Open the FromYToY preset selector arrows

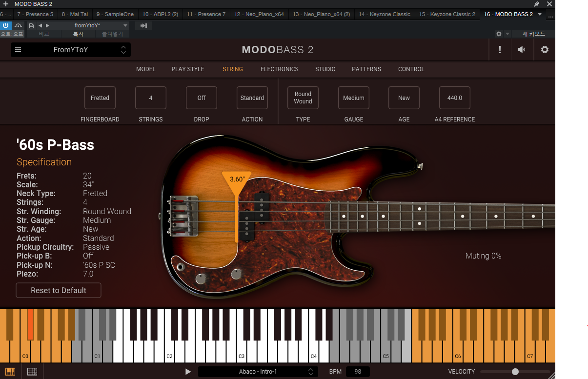(123, 50)
